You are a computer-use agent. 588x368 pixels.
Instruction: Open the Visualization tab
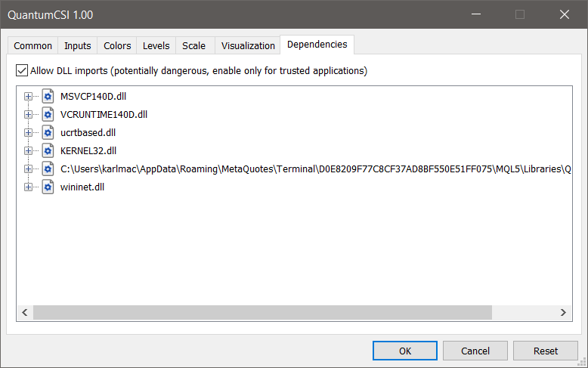pos(248,46)
